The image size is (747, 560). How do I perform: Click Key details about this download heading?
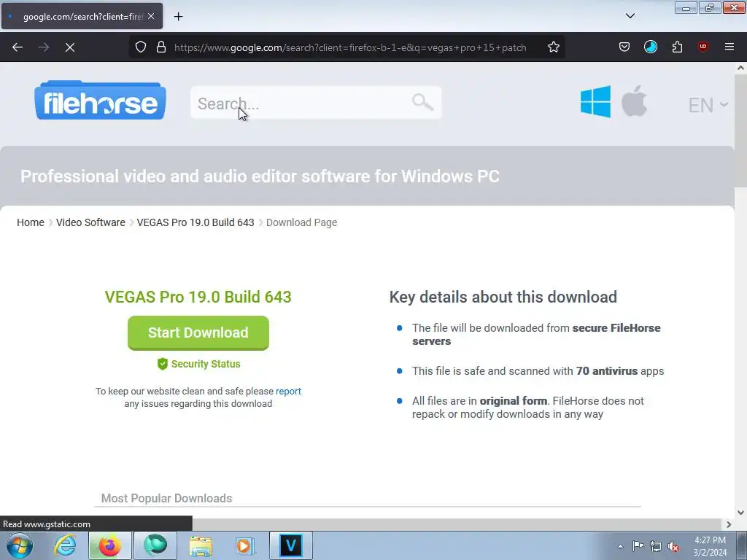[503, 297]
